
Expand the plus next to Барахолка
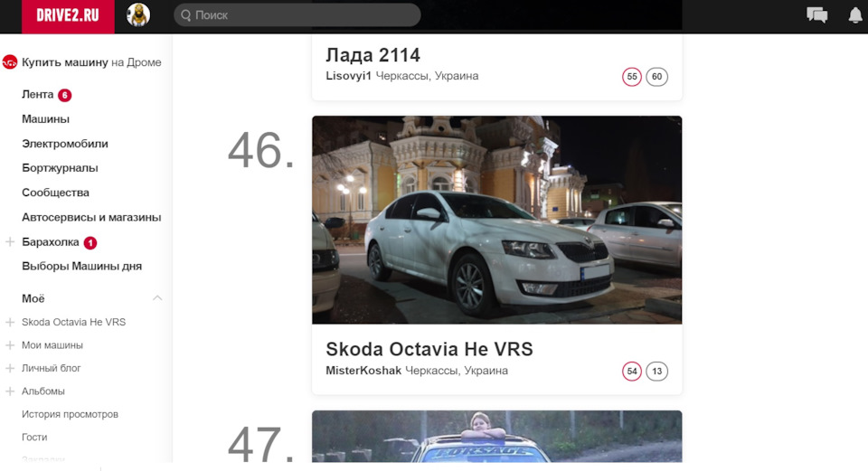9,242
